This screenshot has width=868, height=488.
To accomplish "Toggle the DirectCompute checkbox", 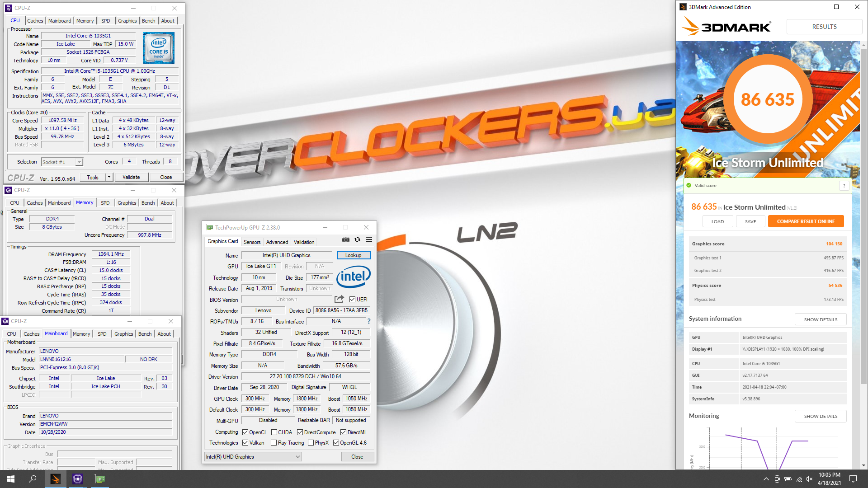I will click(x=300, y=432).
